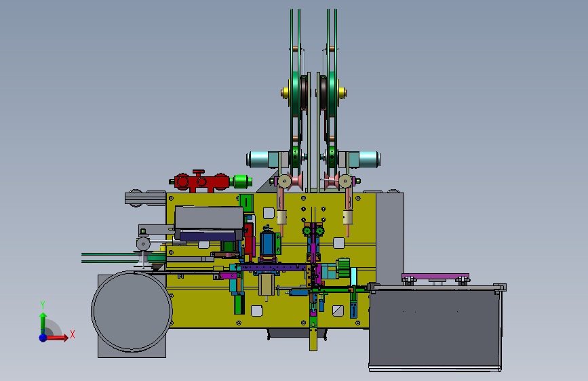The height and width of the screenshot is (381, 588).
Task: Click the red X axis arrow of triad
Action: (x=58, y=338)
